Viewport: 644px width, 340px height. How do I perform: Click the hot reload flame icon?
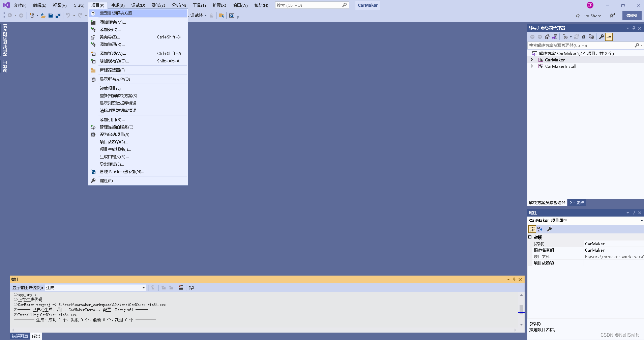pyautogui.click(x=211, y=16)
